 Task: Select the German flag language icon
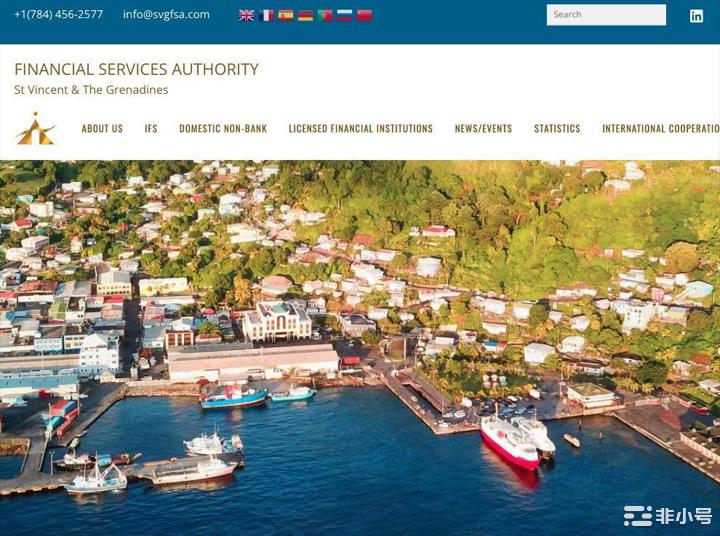tap(305, 16)
